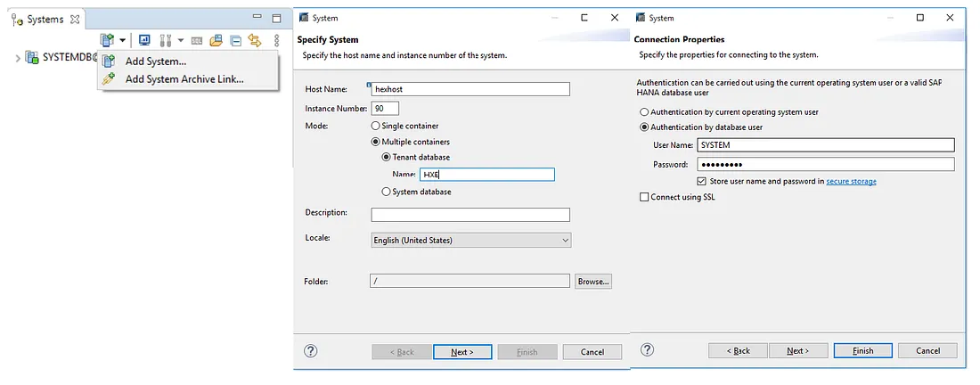Image resolution: width=980 pixels, height=385 pixels.
Task: Click the Specify System dialog title-bar icon
Action: (x=304, y=18)
